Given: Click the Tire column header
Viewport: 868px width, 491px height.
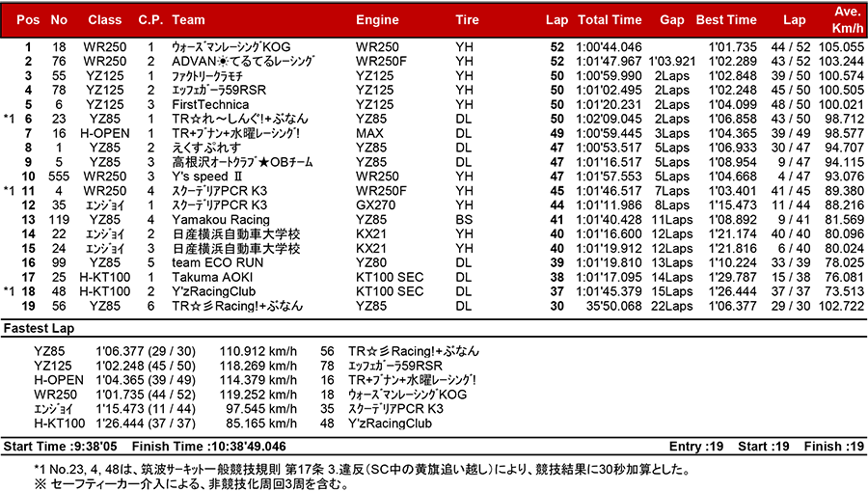Looking at the screenshot, I should 467,19.
